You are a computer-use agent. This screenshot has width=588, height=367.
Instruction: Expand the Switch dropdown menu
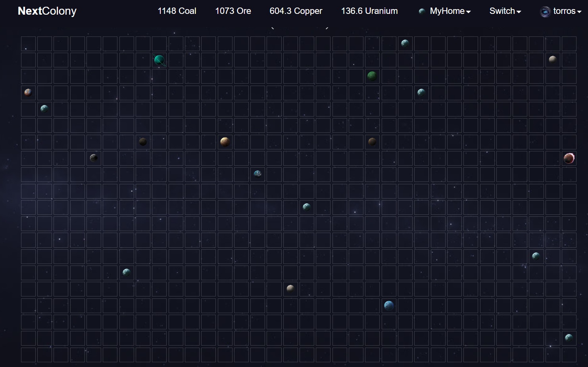(x=505, y=11)
